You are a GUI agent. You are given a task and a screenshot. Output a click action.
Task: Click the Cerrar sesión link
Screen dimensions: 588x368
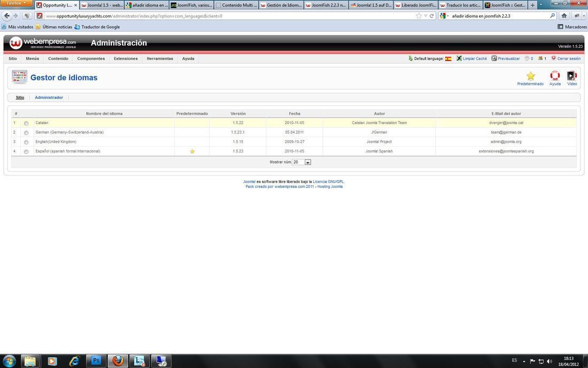[x=569, y=58]
